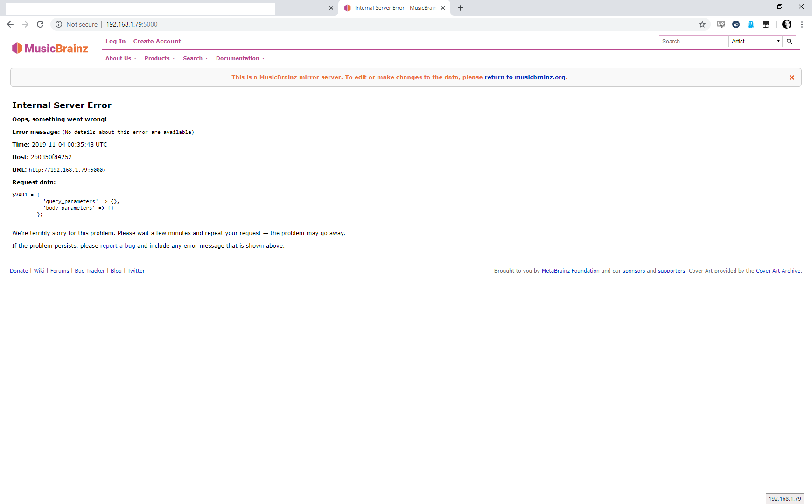Click the page reload icon
812x504 pixels.
tap(40, 24)
